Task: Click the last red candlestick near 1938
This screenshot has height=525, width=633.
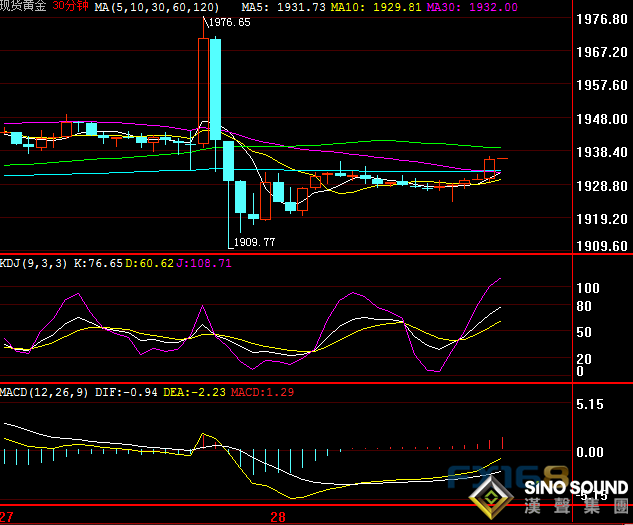Action: coord(489,169)
